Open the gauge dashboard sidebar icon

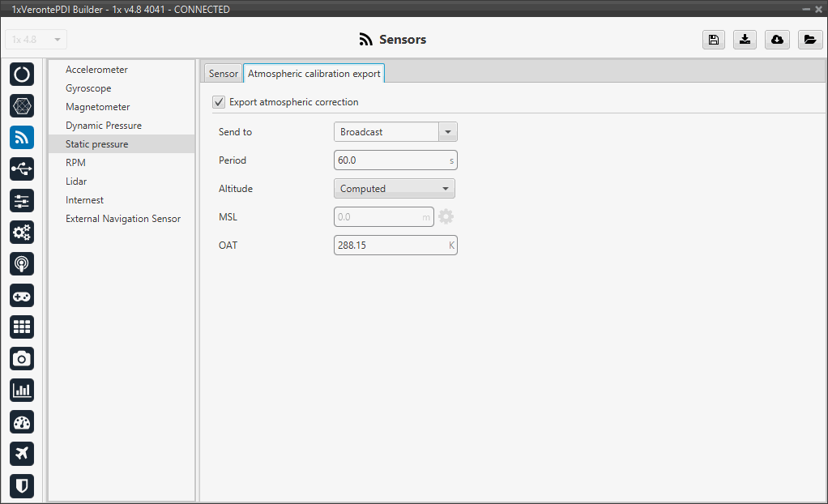coord(22,421)
